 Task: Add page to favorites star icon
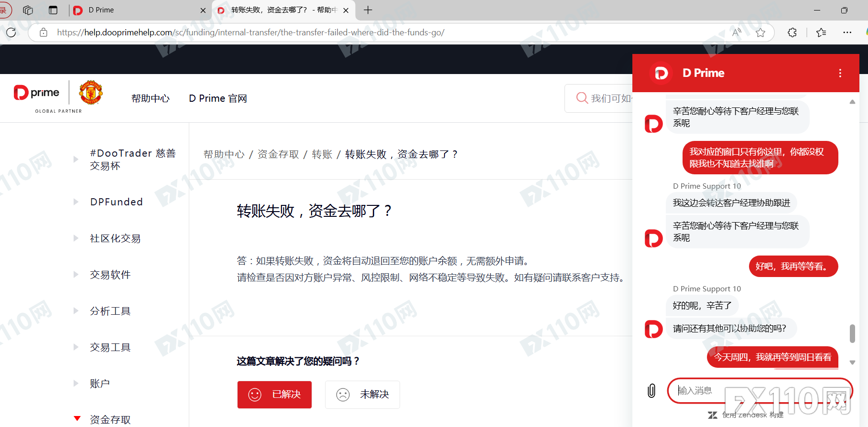click(x=760, y=32)
